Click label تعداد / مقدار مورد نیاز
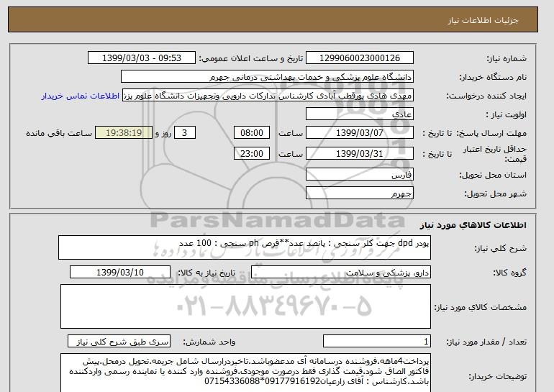 486,342
